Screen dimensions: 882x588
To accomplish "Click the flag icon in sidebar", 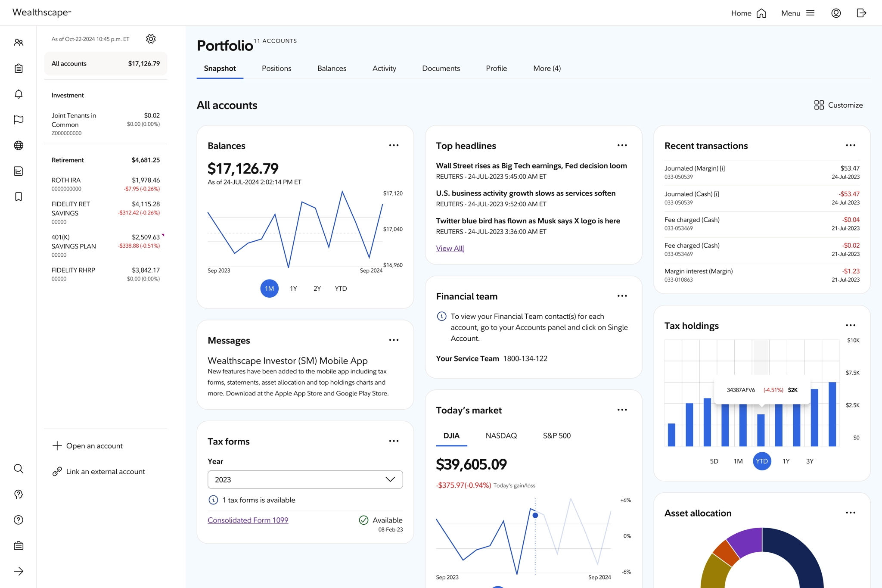I will [19, 120].
